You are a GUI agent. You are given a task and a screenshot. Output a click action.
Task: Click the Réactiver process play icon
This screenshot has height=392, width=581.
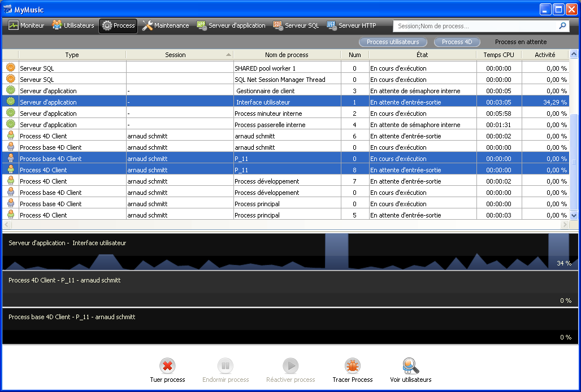click(x=290, y=365)
